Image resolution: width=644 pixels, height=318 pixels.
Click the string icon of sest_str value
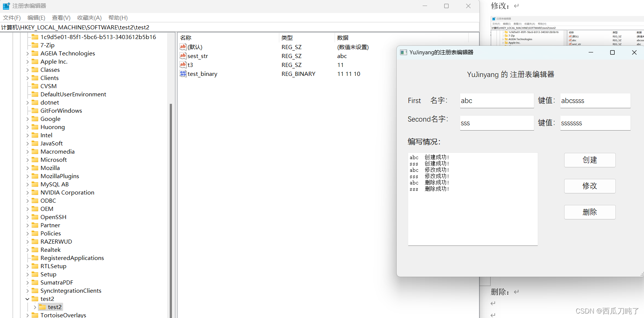(x=183, y=56)
